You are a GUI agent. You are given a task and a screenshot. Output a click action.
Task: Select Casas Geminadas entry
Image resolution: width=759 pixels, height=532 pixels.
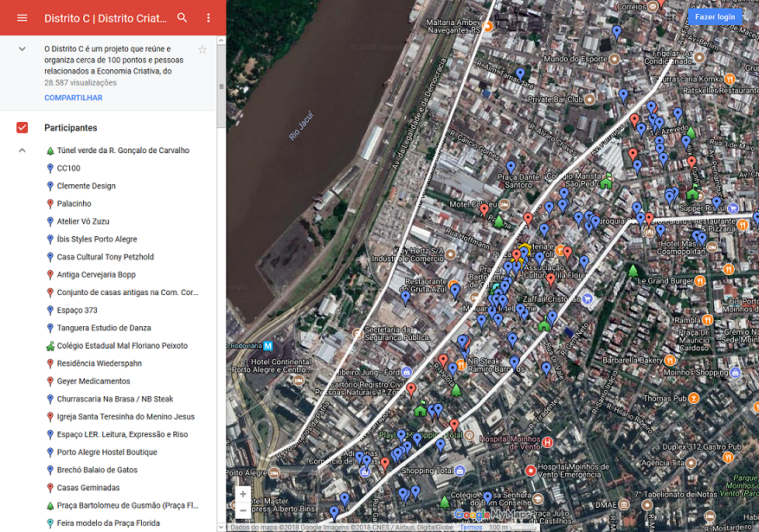88,488
